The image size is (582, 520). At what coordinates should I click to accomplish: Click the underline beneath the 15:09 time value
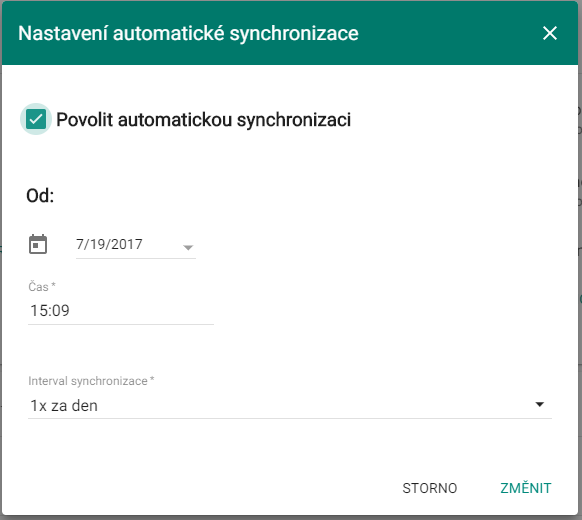121,324
